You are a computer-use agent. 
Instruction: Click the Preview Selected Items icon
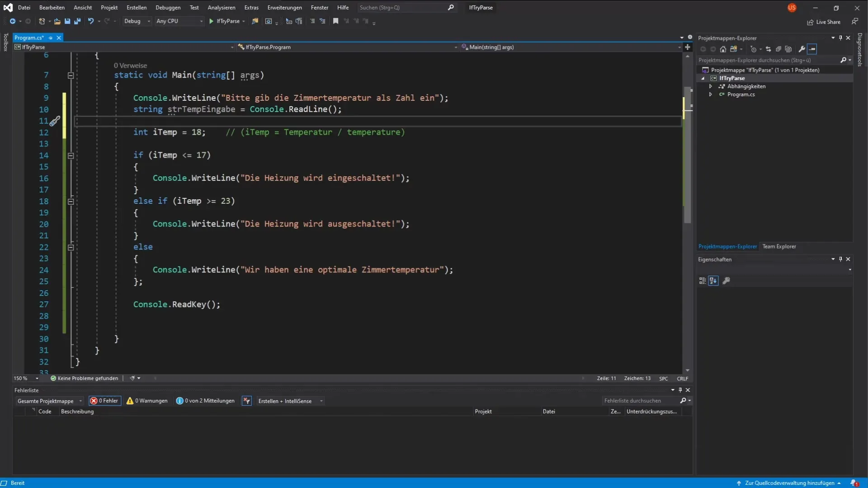pyautogui.click(x=812, y=49)
